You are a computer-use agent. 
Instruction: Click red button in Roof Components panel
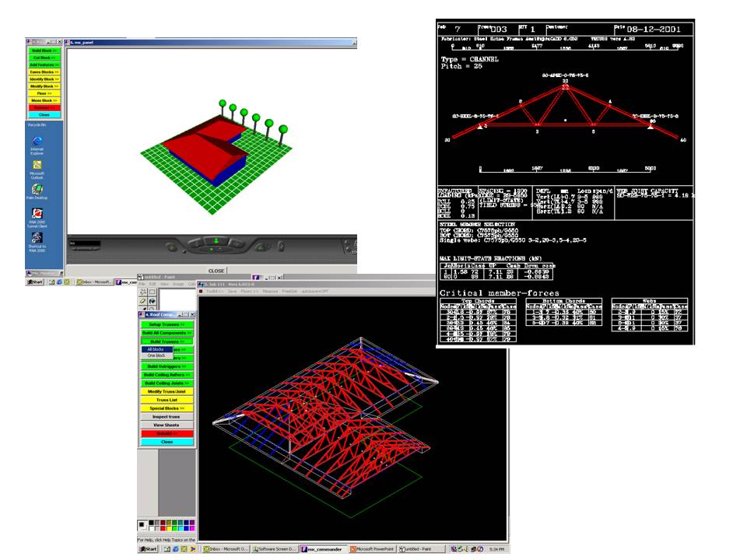(x=167, y=434)
